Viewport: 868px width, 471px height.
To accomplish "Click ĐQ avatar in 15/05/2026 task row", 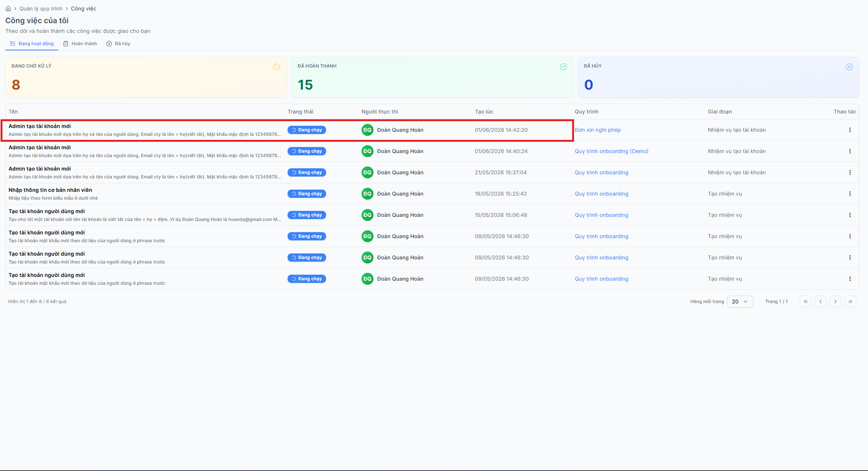I will [x=368, y=215].
